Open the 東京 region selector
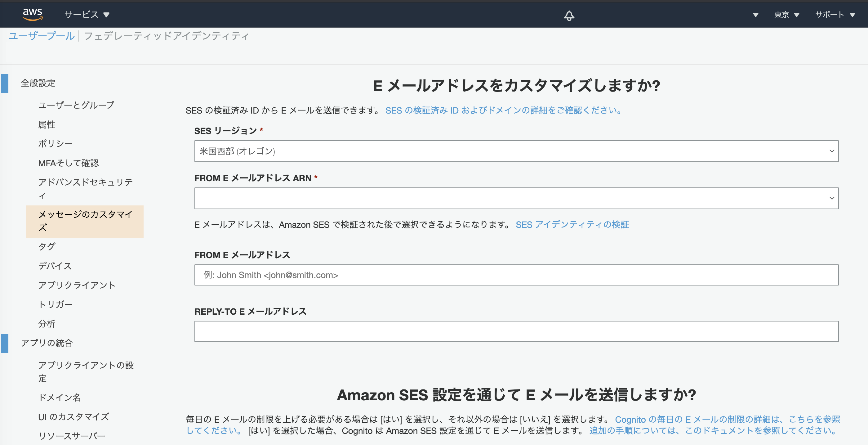Viewport: 868px width, 445px height. (787, 15)
